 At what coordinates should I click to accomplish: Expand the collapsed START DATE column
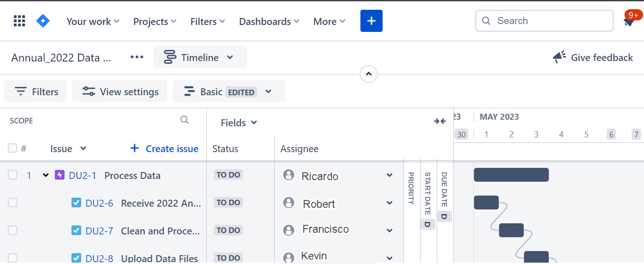pyautogui.click(x=428, y=193)
